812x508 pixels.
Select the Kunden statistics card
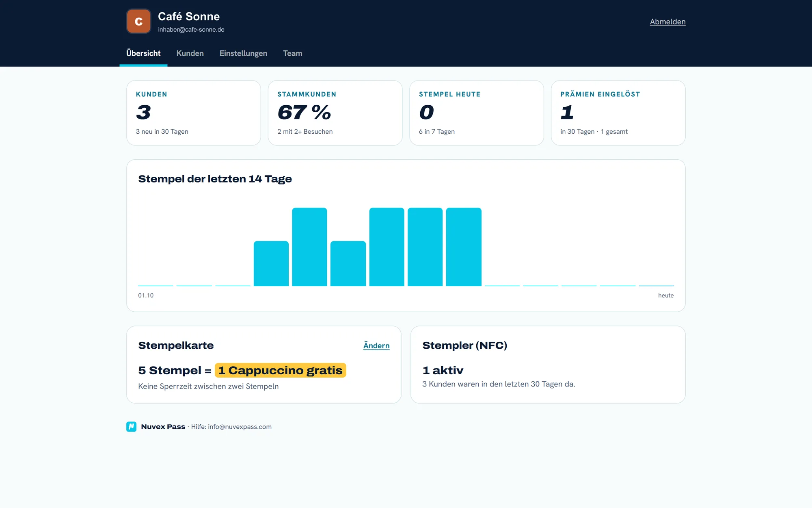point(194,113)
